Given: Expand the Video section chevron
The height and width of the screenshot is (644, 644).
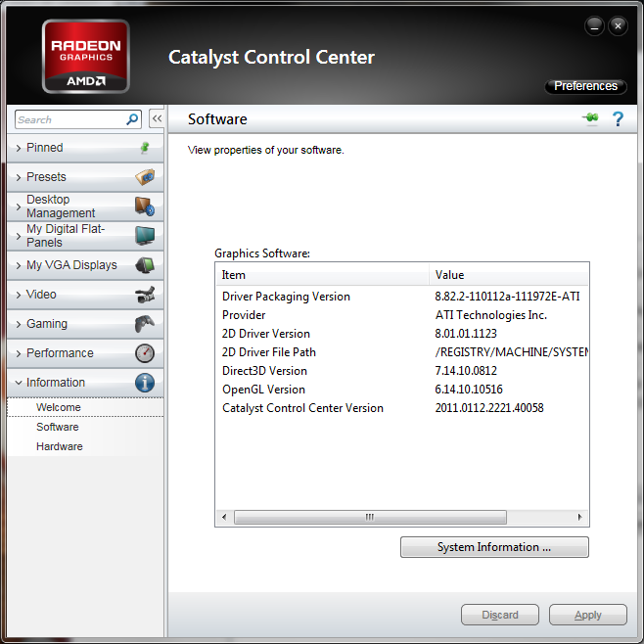Looking at the screenshot, I should click(x=19, y=295).
